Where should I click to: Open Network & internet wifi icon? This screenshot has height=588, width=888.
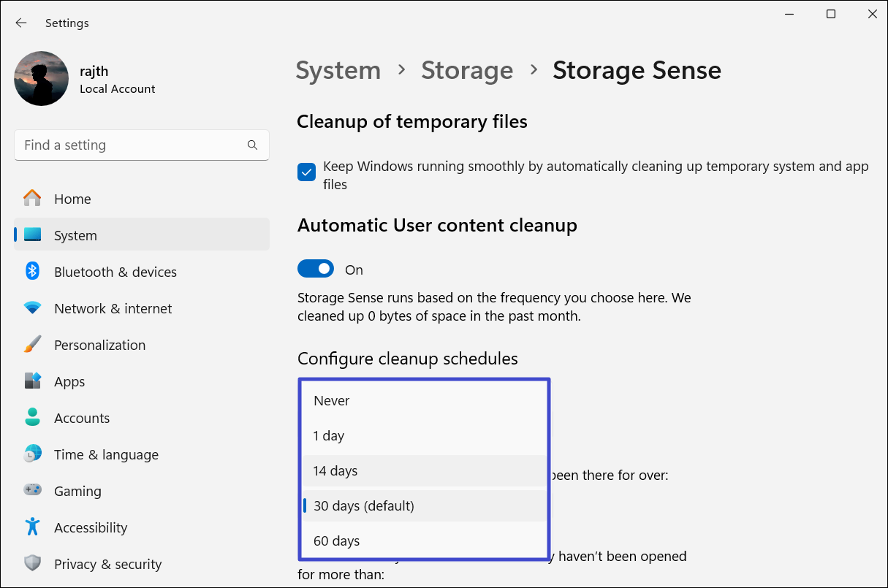pos(32,308)
